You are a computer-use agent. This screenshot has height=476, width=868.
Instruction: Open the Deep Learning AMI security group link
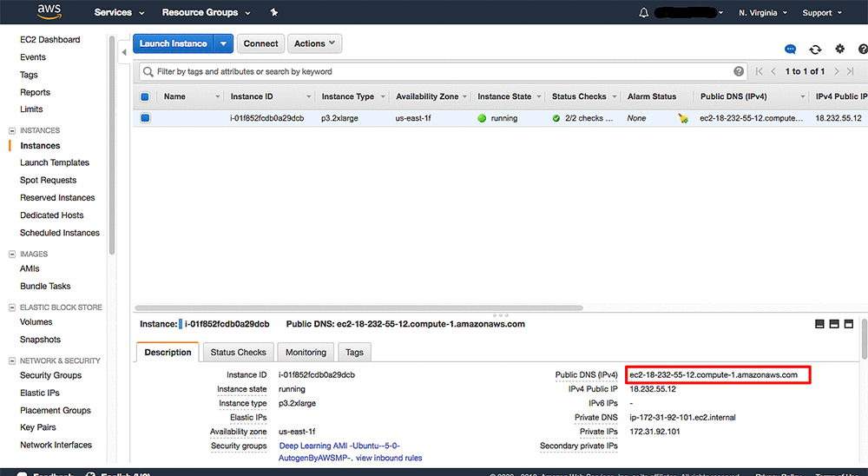coord(339,446)
